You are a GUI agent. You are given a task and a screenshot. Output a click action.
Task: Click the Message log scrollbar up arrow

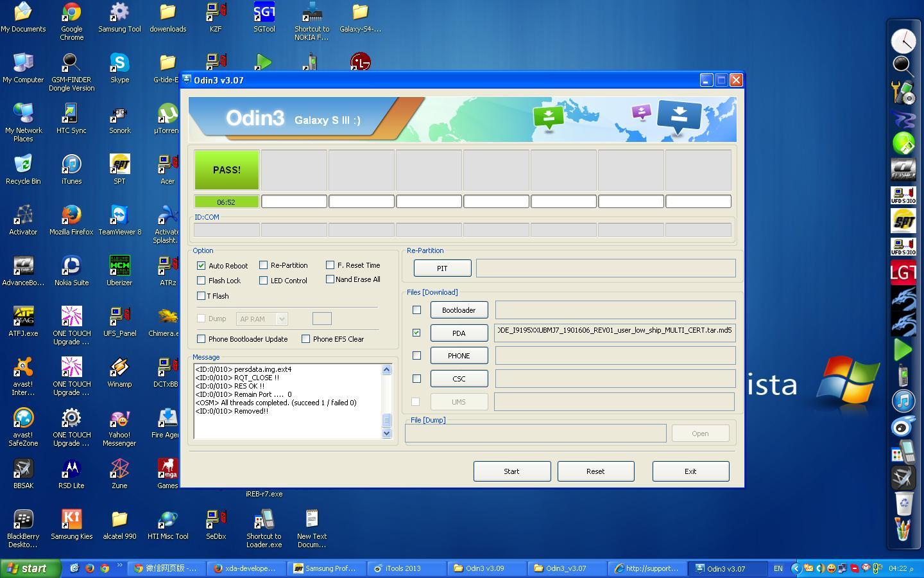(x=386, y=369)
